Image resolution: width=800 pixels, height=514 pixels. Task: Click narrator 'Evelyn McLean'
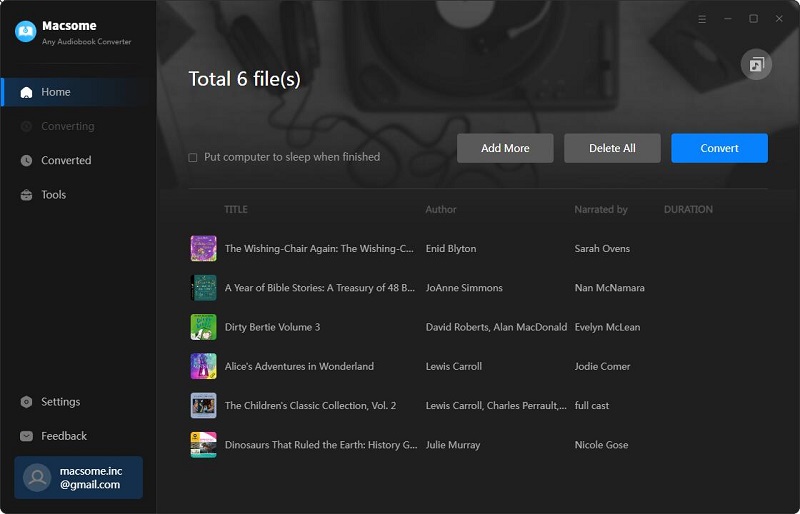(x=607, y=327)
